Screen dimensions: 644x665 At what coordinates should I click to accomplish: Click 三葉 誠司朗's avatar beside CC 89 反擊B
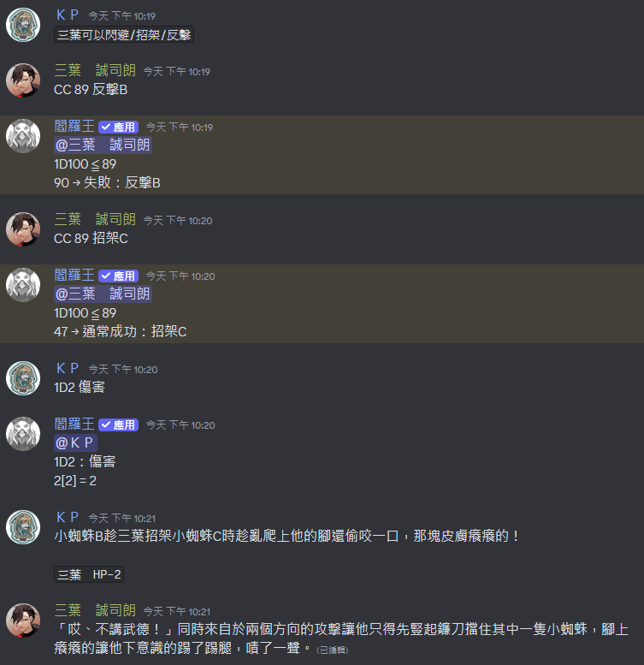pyautogui.click(x=23, y=80)
